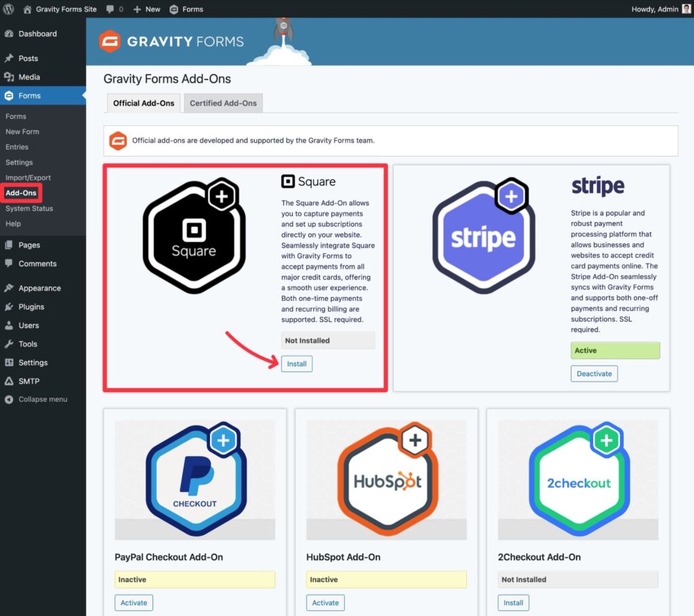
Task: Switch to the Official Add-Ons tab
Action: 144,103
